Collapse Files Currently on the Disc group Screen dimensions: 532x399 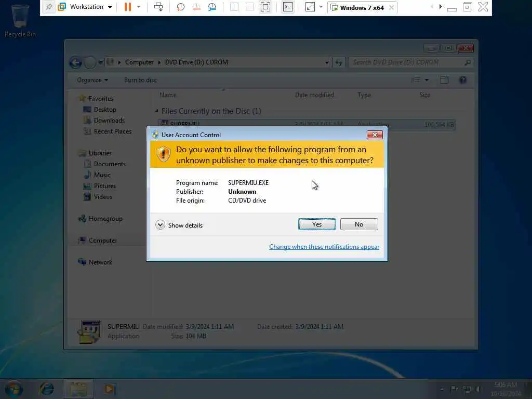[156, 111]
